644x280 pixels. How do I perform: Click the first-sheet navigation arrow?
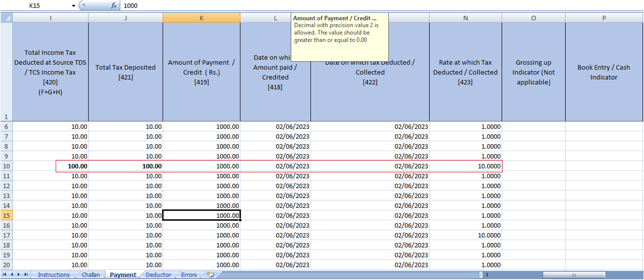(x=5, y=274)
